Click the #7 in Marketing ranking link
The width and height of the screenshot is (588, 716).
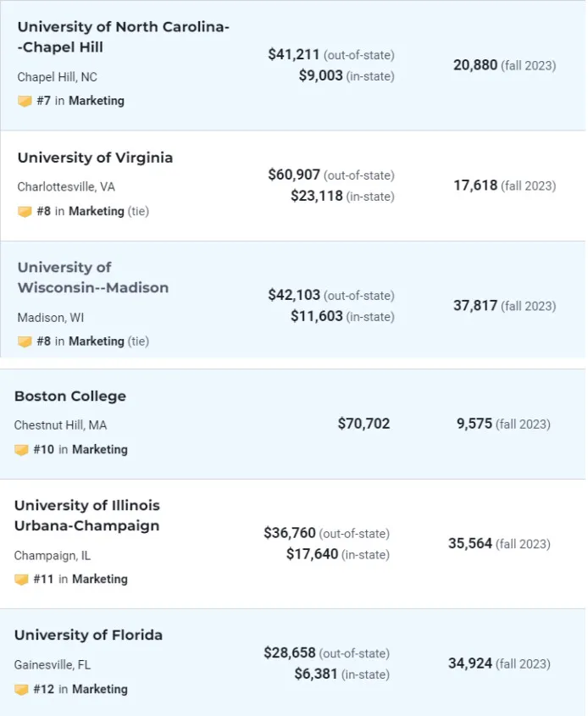(80, 101)
